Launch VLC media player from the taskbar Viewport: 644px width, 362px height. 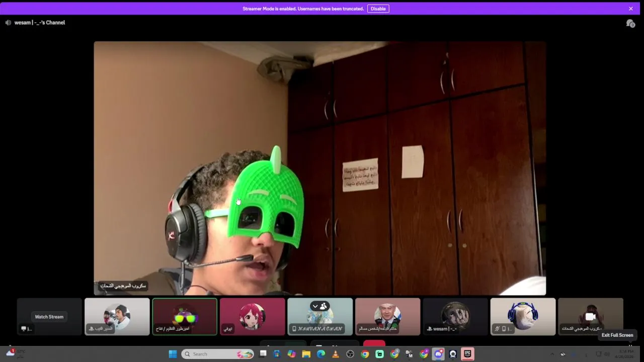coord(336,354)
